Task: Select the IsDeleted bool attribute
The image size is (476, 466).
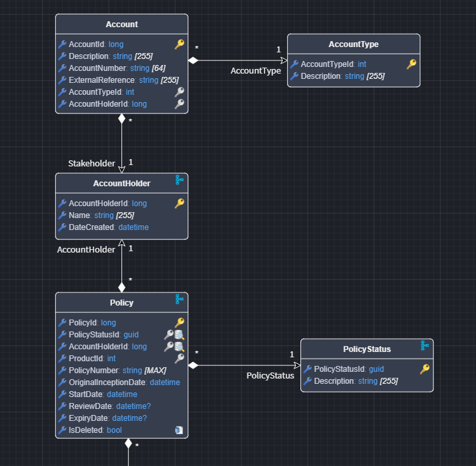Action: (x=95, y=430)
